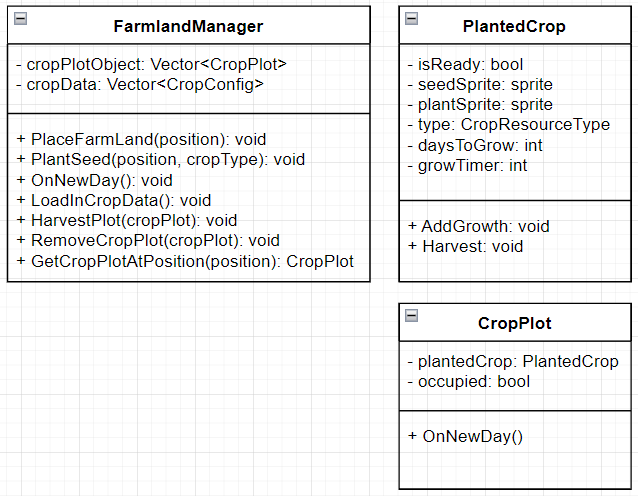The height and width of the screenshot is (496, 638).
Task: Click the growTimer: int attribute
Action: 468,166
